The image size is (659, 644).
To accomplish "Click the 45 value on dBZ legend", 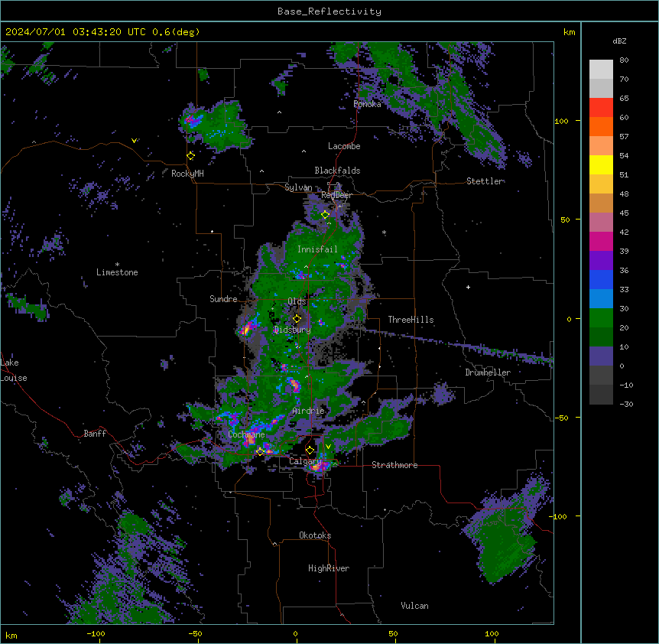I will [624, 213].
